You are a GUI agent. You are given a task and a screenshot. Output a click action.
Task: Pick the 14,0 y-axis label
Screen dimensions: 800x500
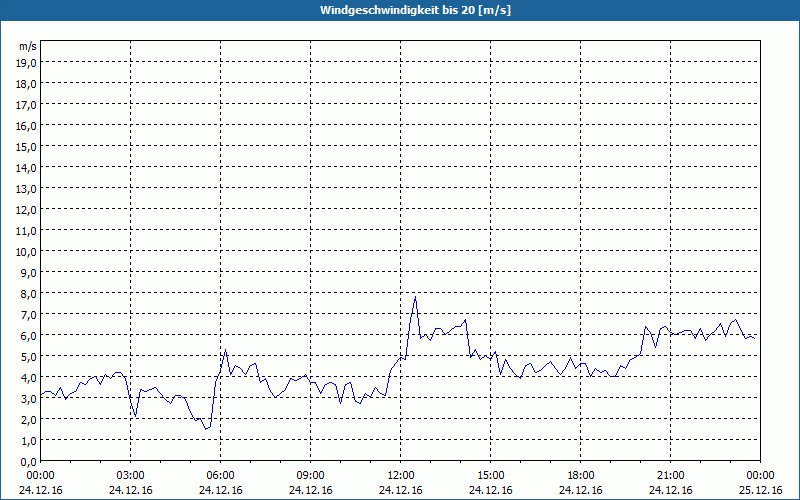point(26,168)
